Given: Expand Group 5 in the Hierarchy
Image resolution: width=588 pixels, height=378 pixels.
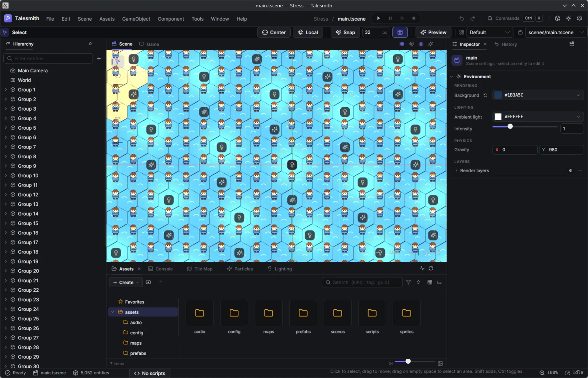Looking at the screenshot, I should pos(6,128).
